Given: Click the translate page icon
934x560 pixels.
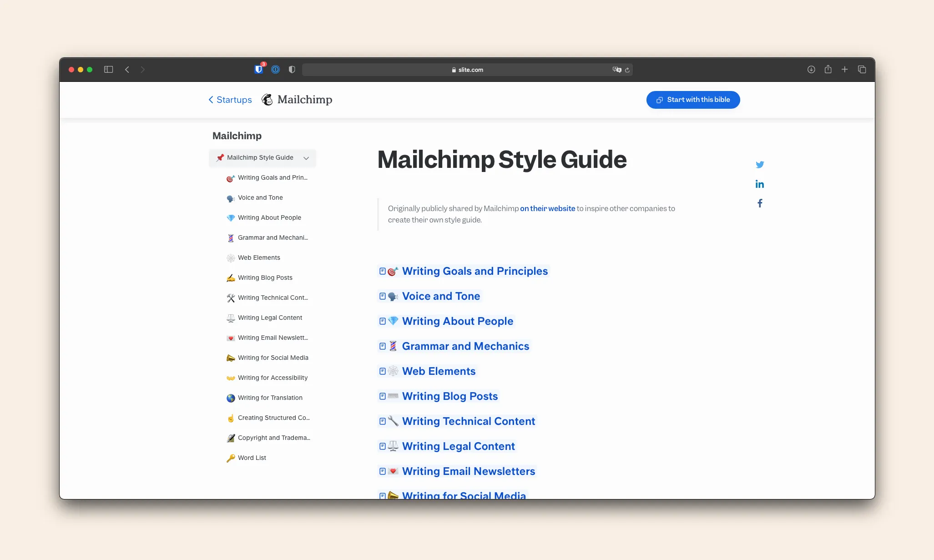Looking at the screenshot, I should pos(616,70).
